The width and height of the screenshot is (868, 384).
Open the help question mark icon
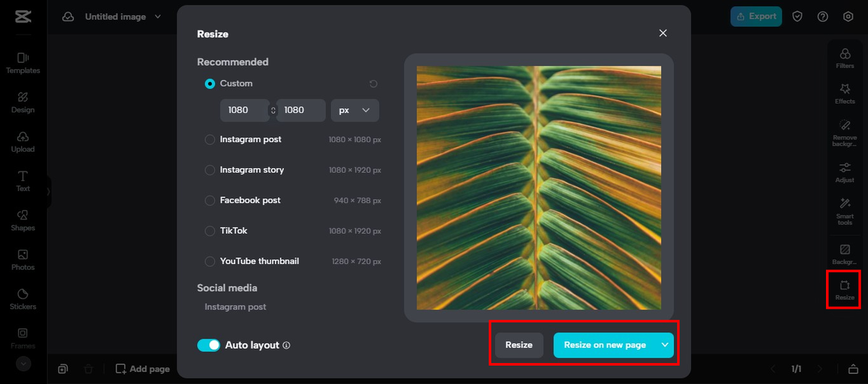(823, 16)
